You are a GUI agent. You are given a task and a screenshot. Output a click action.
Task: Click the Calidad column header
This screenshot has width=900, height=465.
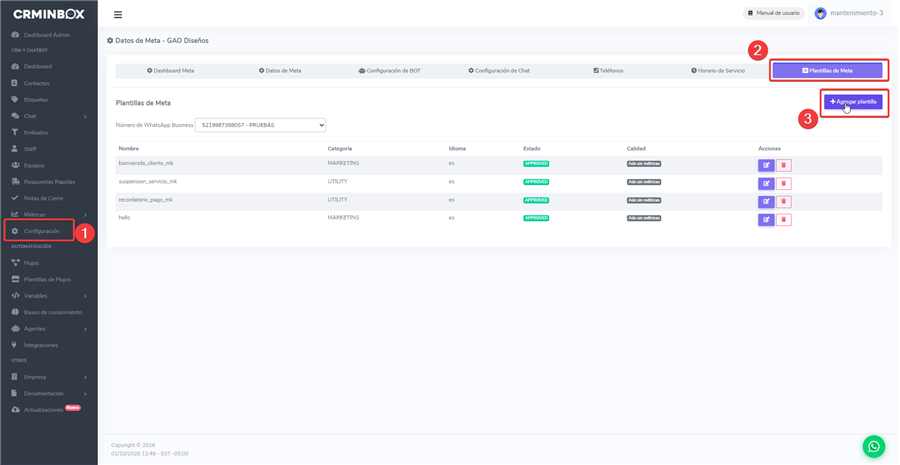click(x=636, y=149)
